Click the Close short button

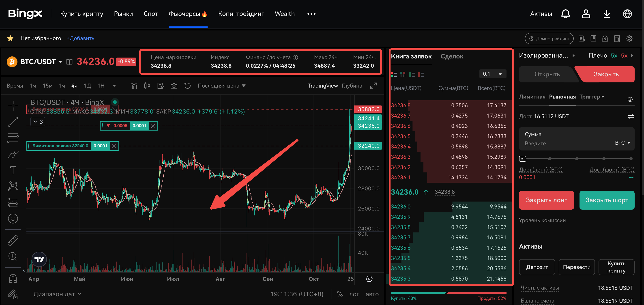607,200
